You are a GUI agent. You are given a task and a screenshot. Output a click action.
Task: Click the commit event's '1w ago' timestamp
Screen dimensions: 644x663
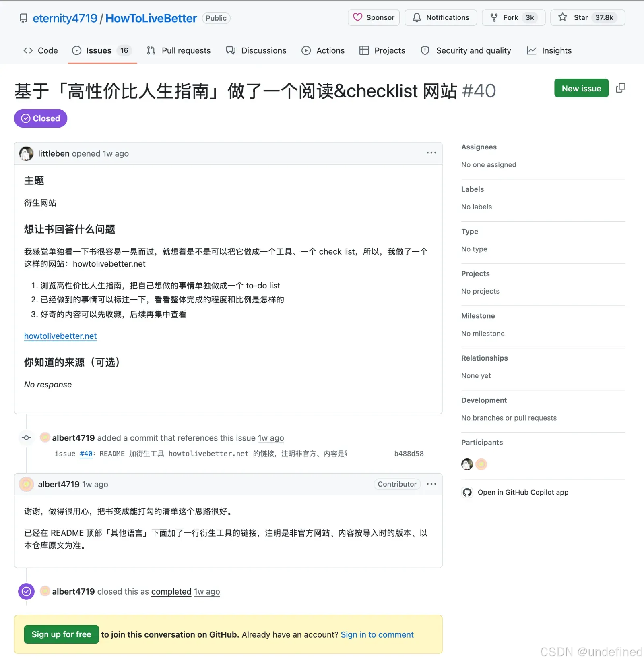pos(271,438)
